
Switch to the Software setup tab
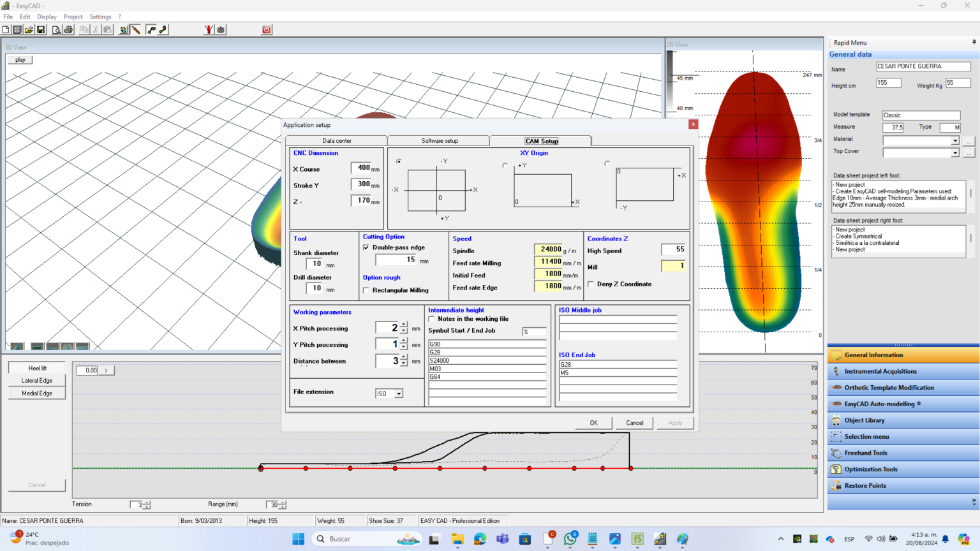[438, 140]
